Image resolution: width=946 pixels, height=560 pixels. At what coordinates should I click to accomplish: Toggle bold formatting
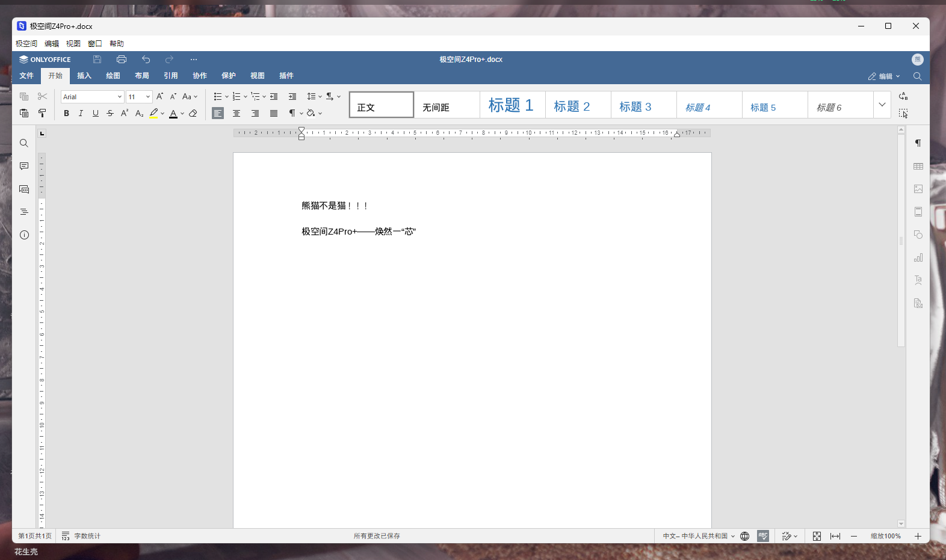point(66,113)
